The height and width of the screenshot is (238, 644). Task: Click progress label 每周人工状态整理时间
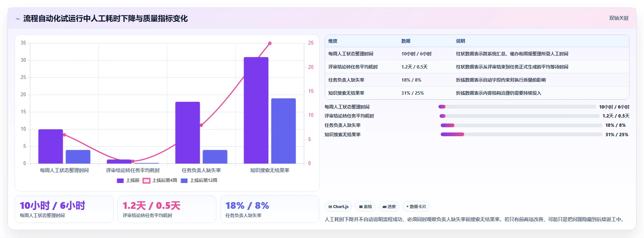[347, 107]
